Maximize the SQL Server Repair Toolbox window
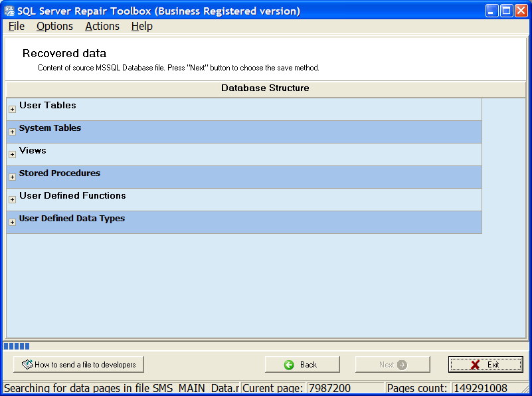The height and width of the screenshot is (396, 532). click(506, 11)
